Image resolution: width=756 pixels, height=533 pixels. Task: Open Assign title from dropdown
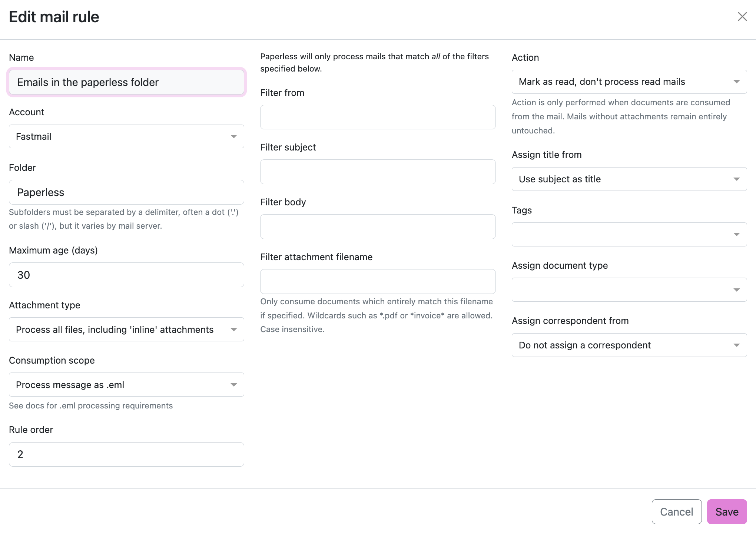(629, 179)
